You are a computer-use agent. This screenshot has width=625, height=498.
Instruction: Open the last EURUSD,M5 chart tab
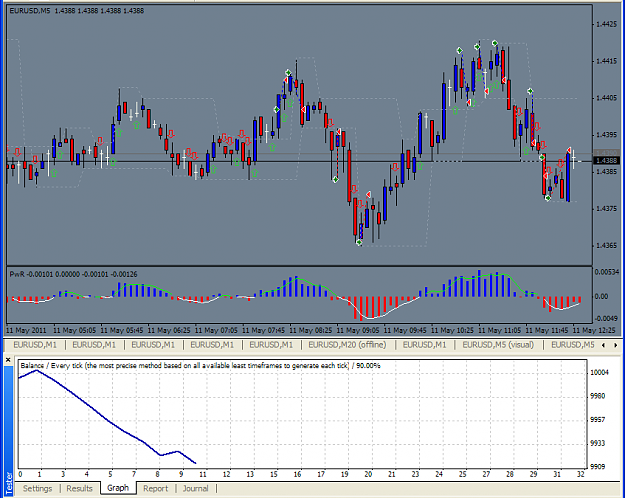tap(573, 345)
